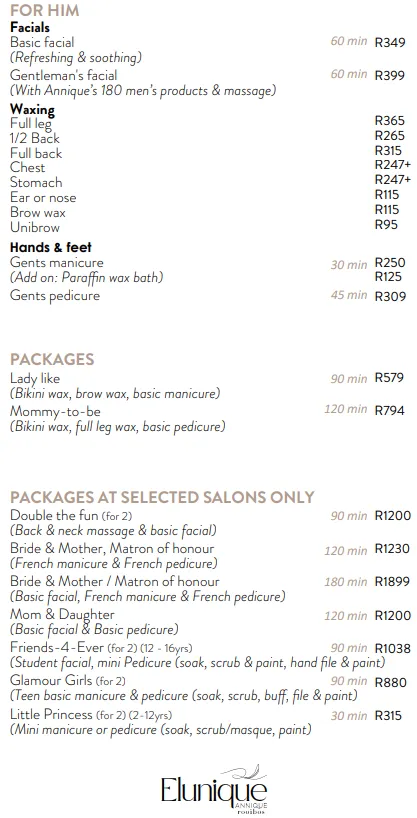
Task: Select the Ear or nose waxing entry
Action: pyautogui.click(x=43, y=198)
